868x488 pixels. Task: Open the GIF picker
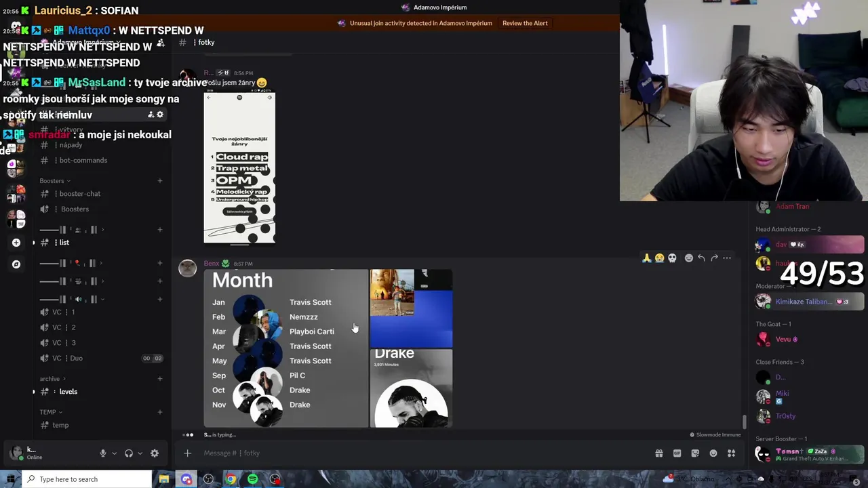point(677,453)
